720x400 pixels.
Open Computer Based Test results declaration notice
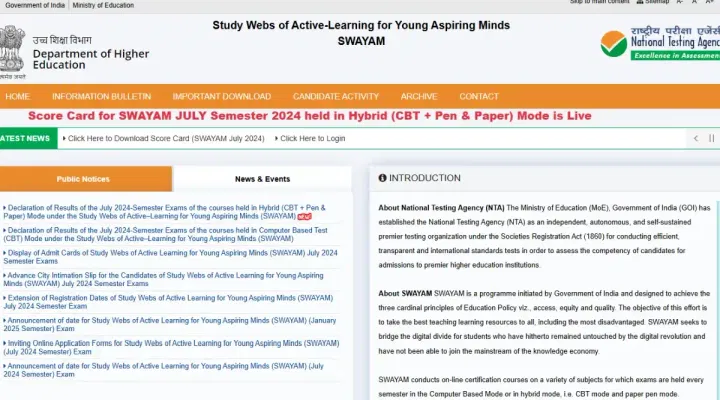pyautogui.click(x=165, y=234)
